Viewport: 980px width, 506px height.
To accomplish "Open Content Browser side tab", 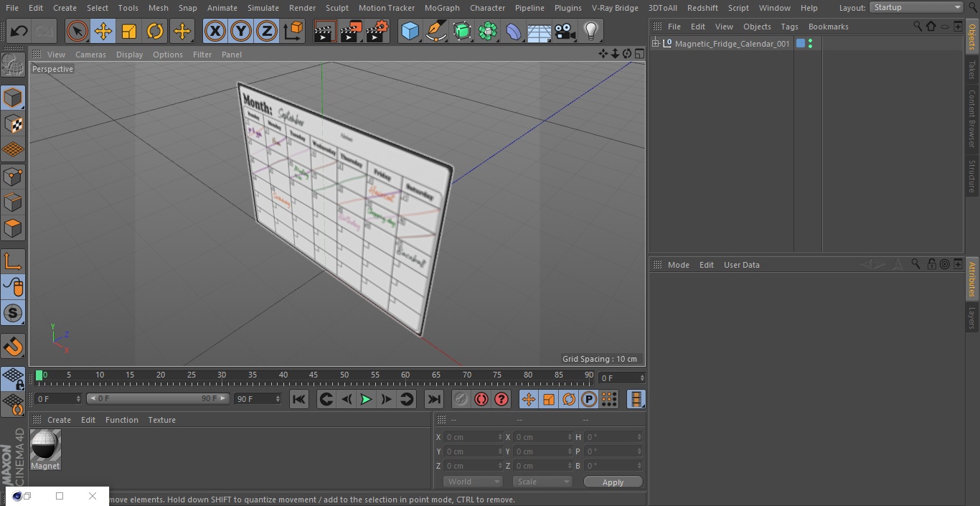I will click(x=972, y=118).
